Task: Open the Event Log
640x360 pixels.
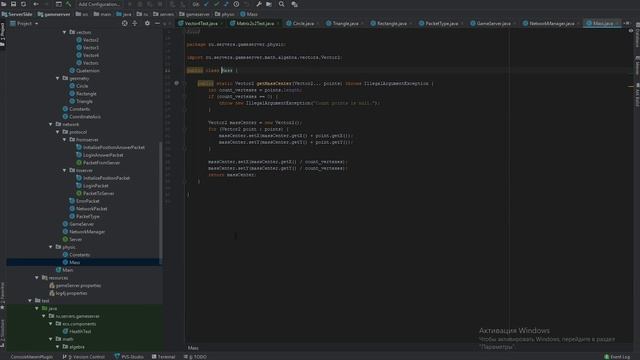Action: (617, 357)
